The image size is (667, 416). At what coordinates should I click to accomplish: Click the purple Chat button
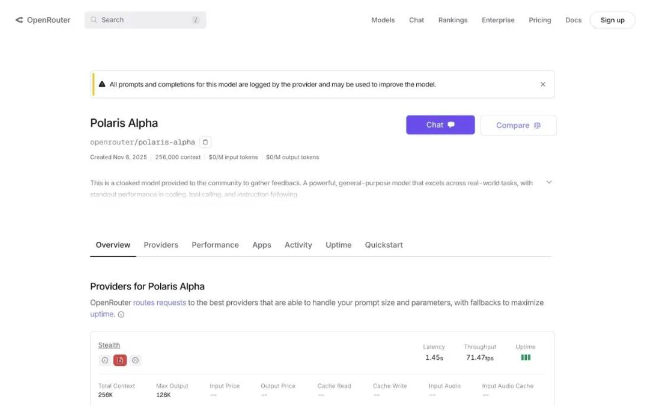coord(440,125)
